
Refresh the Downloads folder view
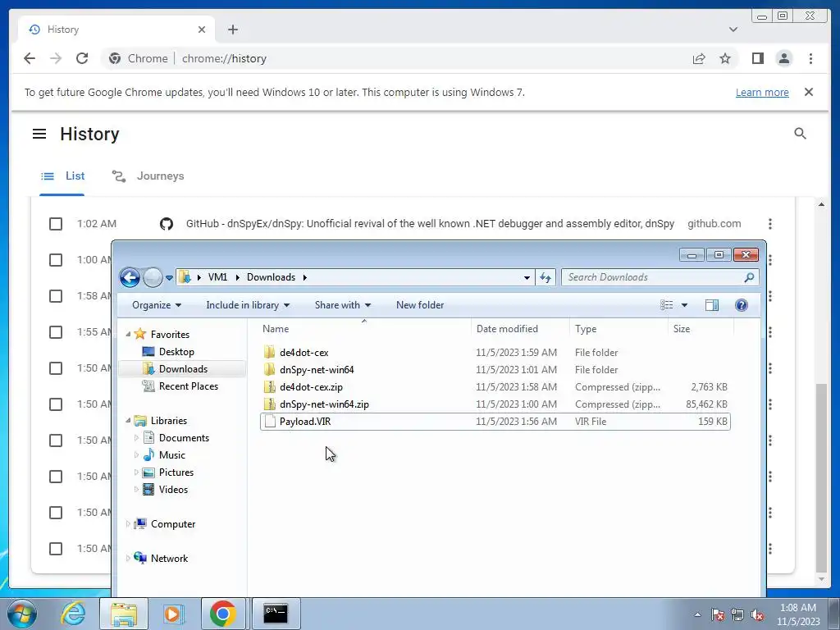546,277
